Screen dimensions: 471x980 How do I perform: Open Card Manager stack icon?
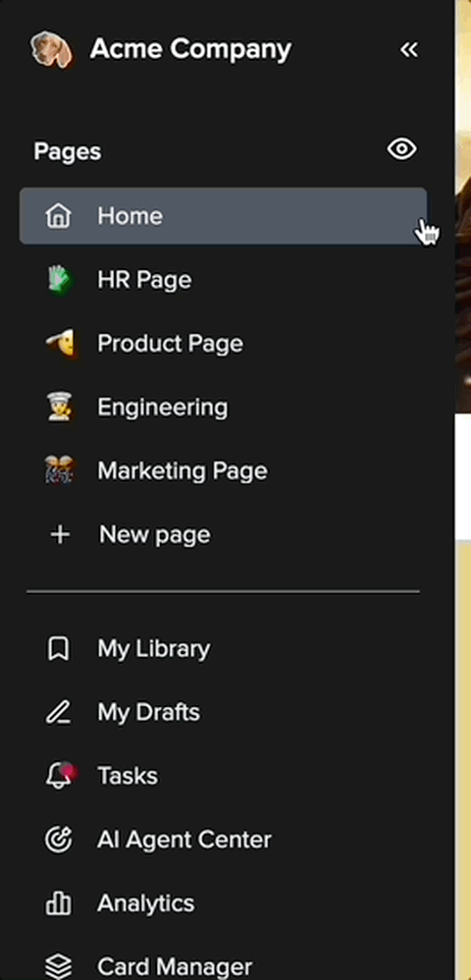59,967
